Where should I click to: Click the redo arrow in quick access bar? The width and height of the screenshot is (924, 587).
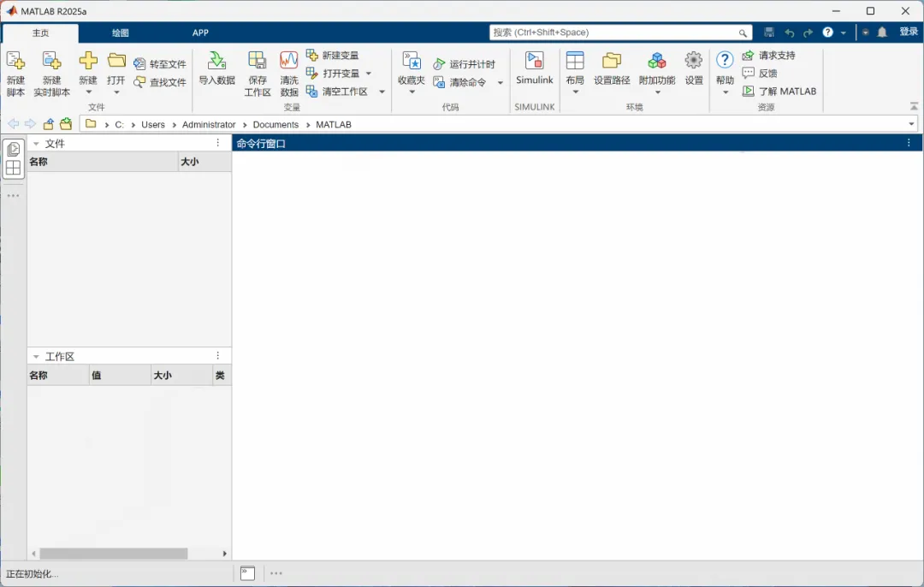808,33
